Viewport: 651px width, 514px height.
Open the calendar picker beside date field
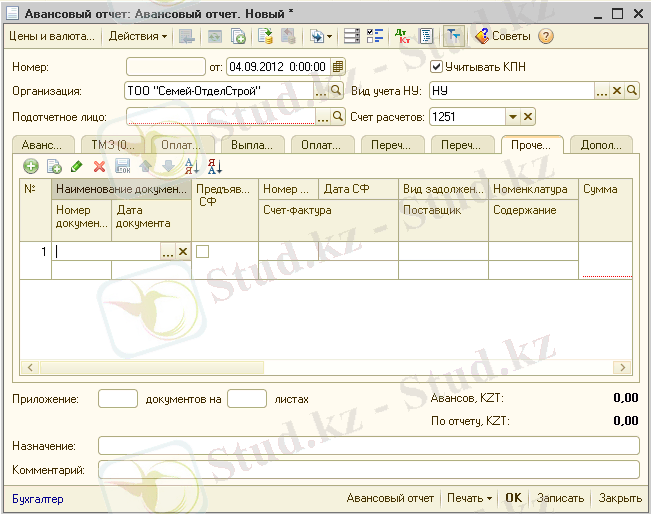pyautogui.click(x=338, y=67)
